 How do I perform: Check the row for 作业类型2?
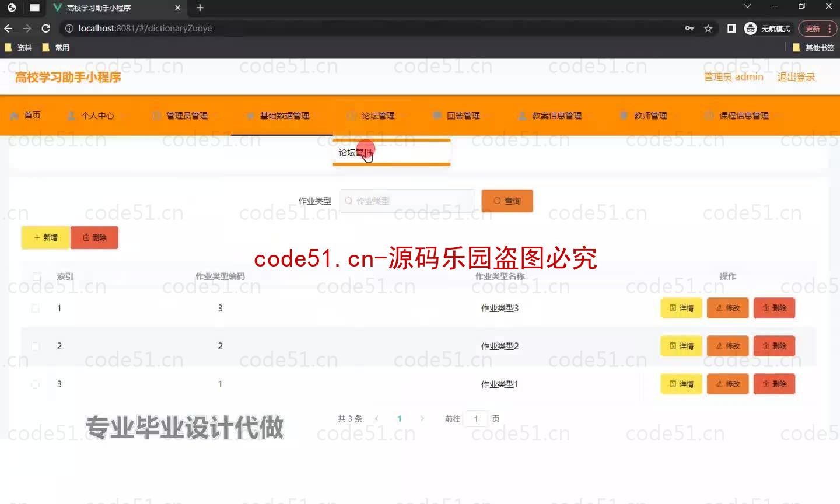[35, 346]
